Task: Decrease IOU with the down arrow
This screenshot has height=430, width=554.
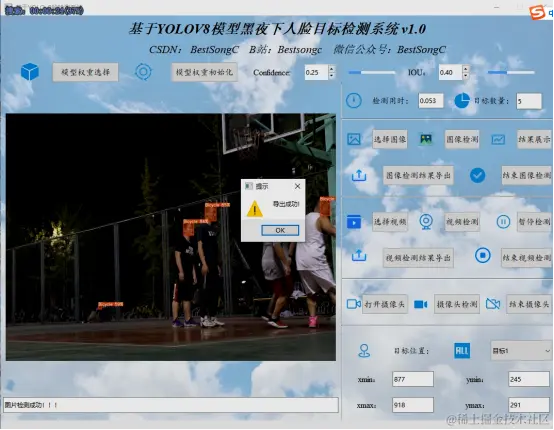Action: [x=466, y=76]
